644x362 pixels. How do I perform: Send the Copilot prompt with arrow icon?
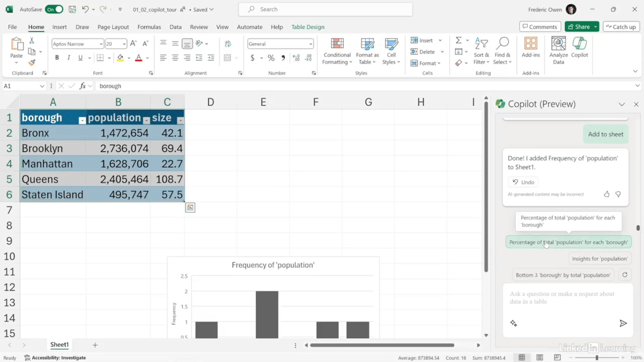(x=623, y=323)
